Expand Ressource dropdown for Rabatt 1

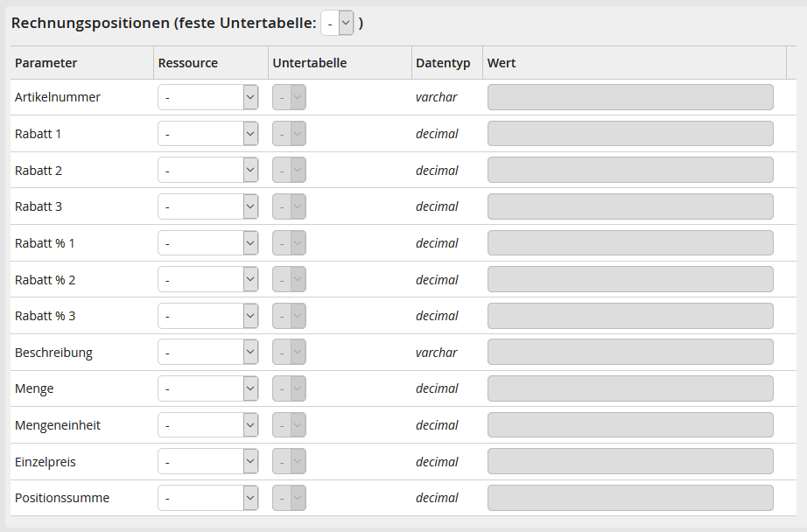(x=208, y=134)
